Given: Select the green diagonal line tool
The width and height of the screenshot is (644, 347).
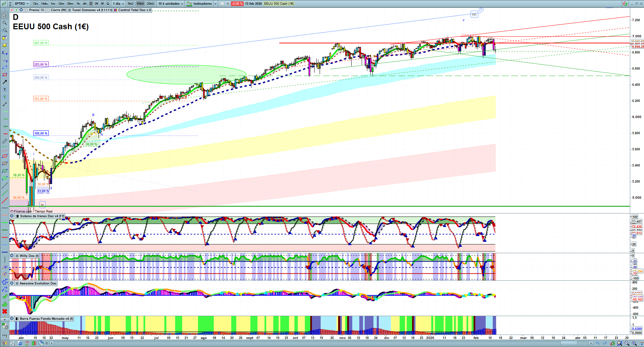Looking at the screenshot, I should [x=5, y=193].
